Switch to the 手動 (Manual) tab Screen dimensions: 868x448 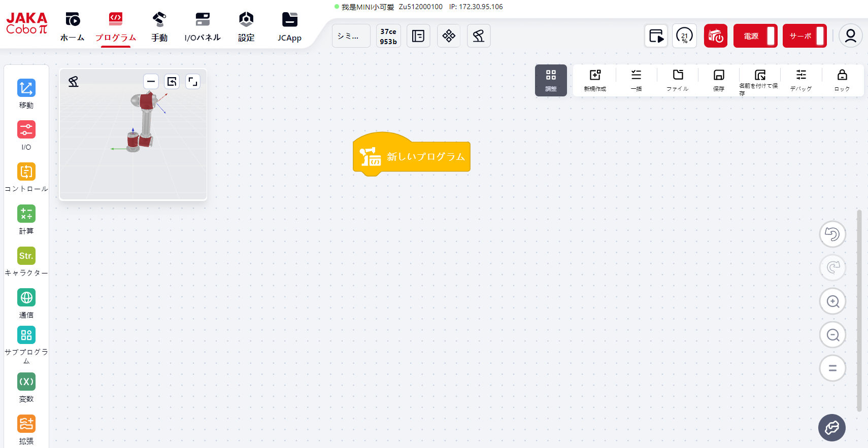(159, 27)
